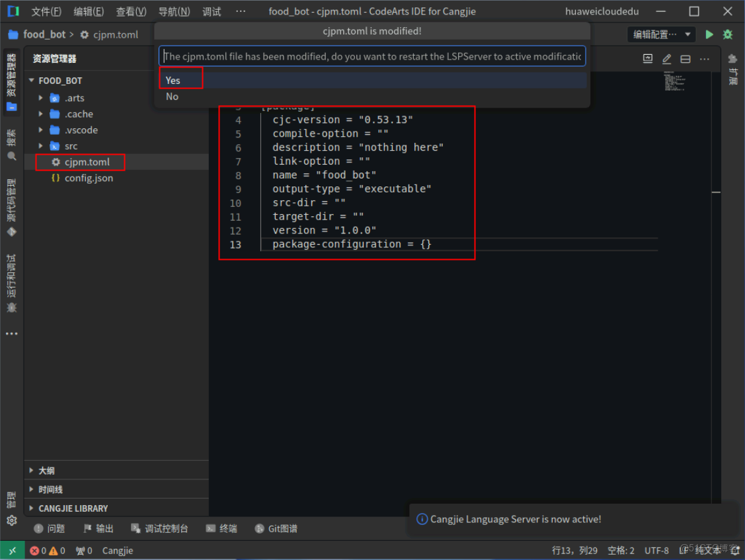Open the 调试 menu
The image size is (745, 560).
pos(211,11)
